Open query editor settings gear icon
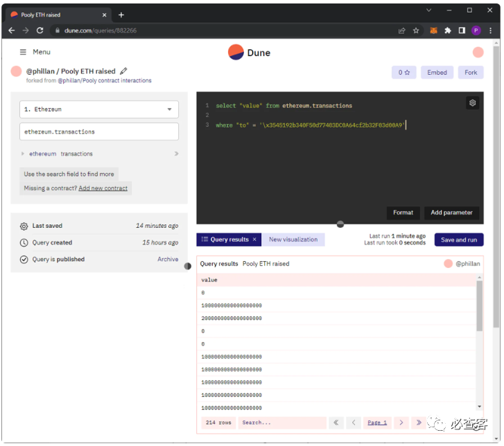 click(472, 103)
